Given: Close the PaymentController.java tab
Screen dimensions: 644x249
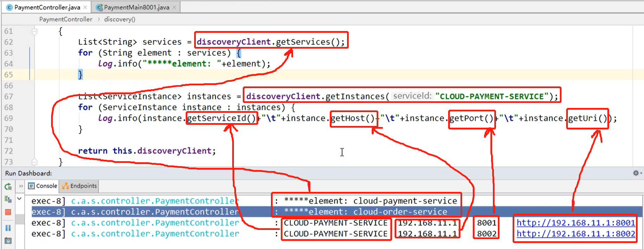Looking at the screenshot, I should (x=85, y=7).
